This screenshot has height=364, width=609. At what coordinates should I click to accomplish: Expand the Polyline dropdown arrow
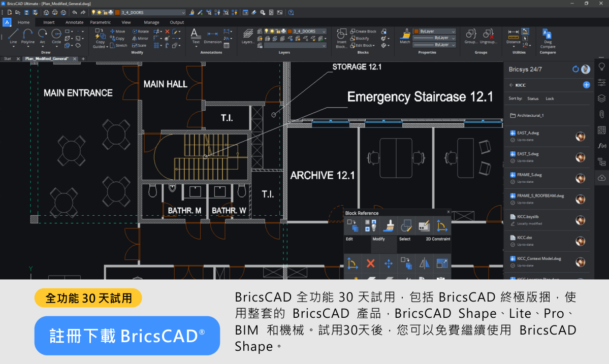click(x=27, y=47)
